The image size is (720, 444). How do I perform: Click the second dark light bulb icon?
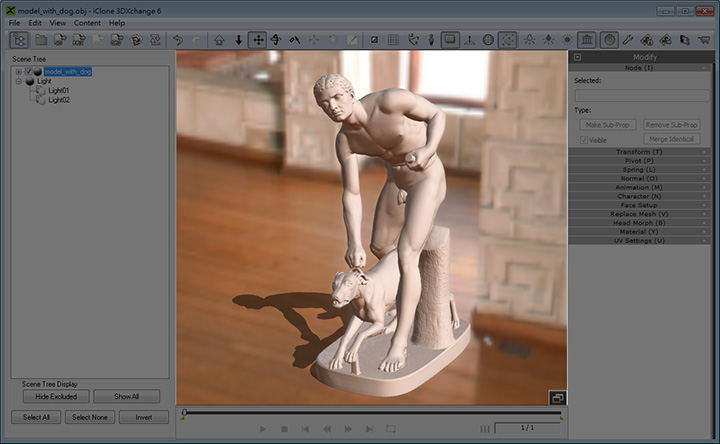point(548,40)
